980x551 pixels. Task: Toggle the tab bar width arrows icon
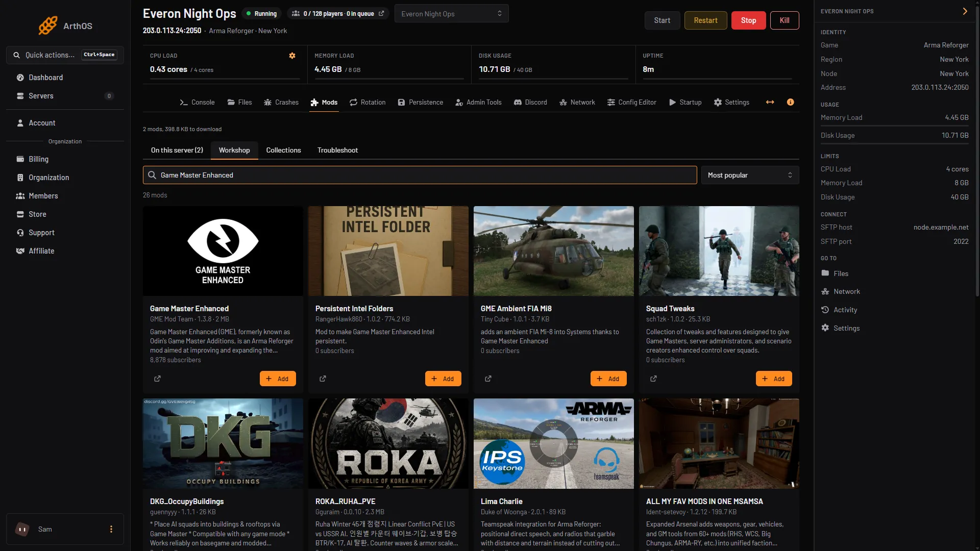(x=770, y=102)
